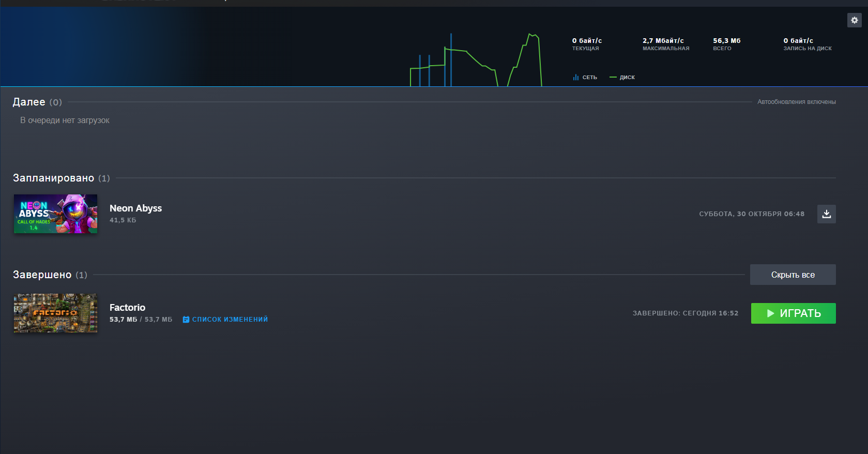Click the В очереди нет загрузок message

65,120
